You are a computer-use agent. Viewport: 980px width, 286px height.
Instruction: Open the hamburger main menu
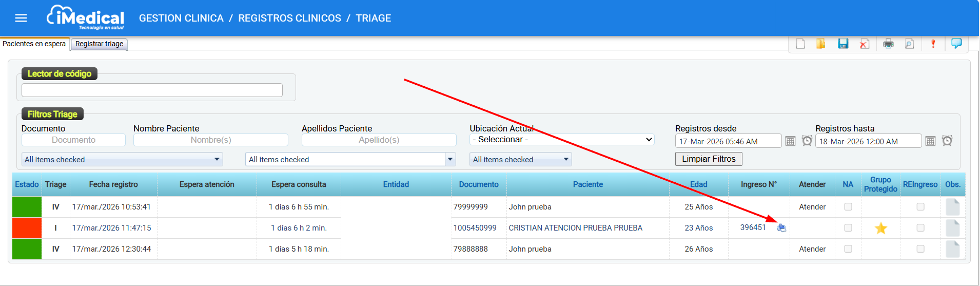point(21,18)
